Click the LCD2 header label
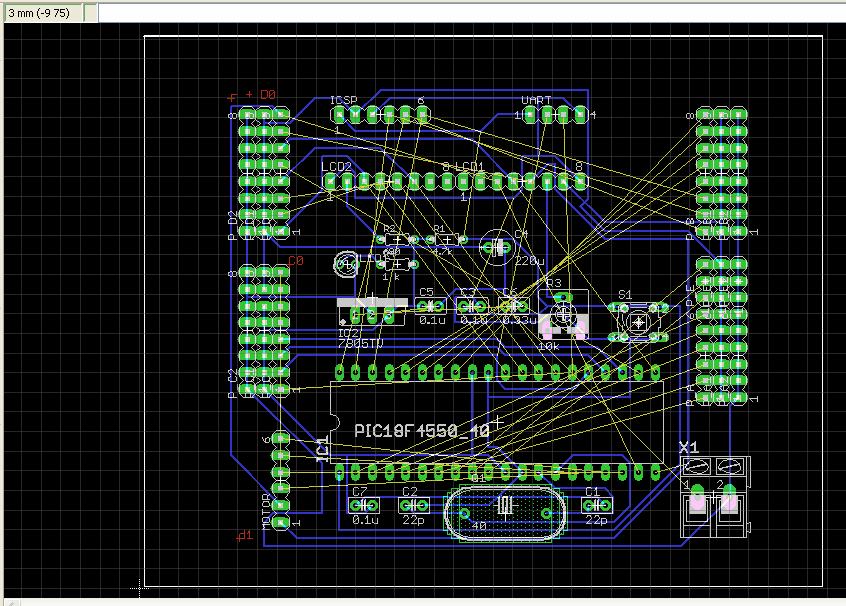The image size is (846, 606). [336, 167]
